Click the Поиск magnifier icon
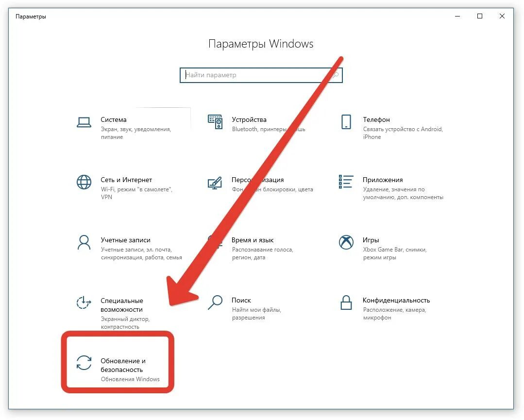This screenshot has width=524, height=420. [x=215, y=302]
